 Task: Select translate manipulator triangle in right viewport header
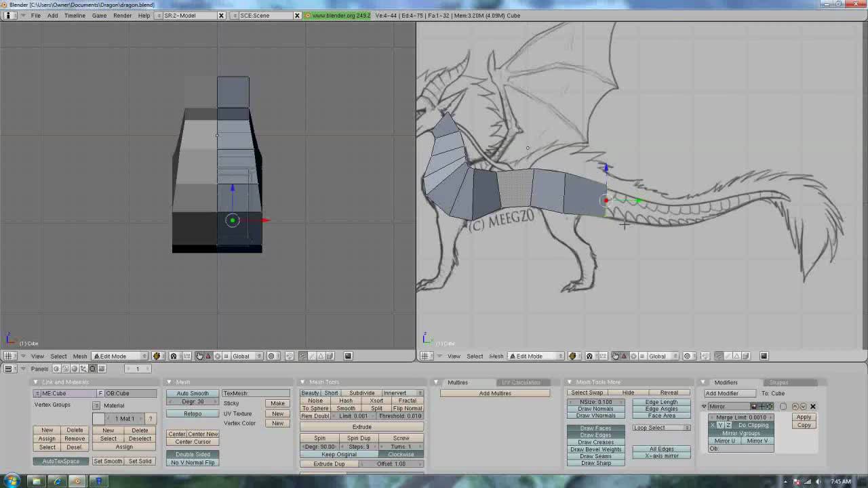pyautogui.click(x=625, y=356)
